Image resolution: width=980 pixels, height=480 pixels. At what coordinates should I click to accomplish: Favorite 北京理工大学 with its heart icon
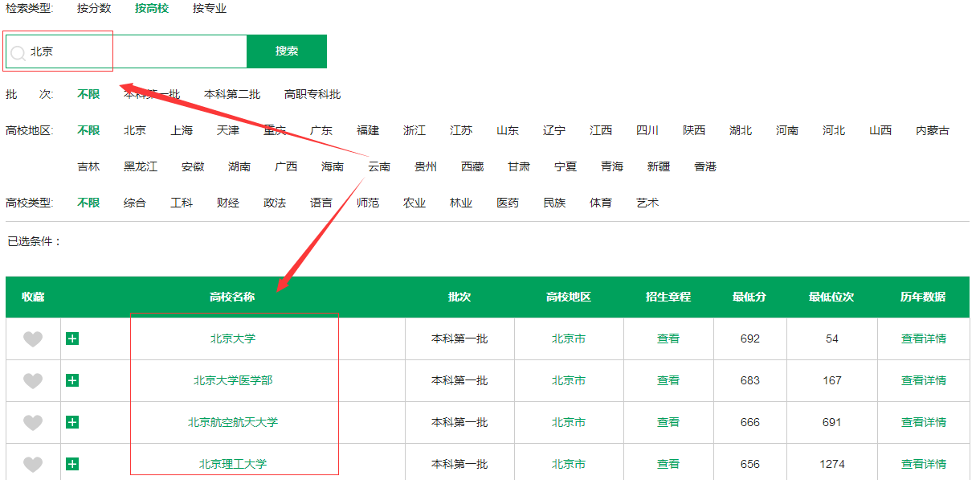(x=33, y=465)
